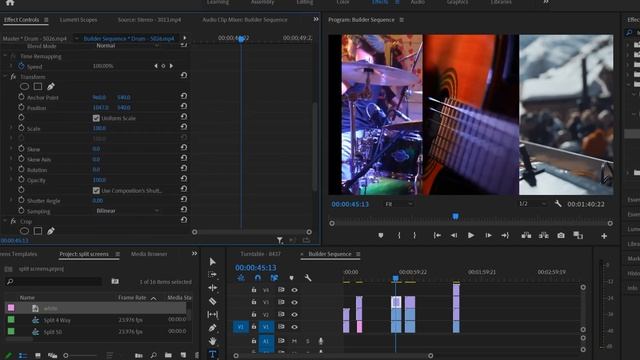Play the Program Monitor sequence
The width and height of the screenshot is (640, 360).
(471, 236)
